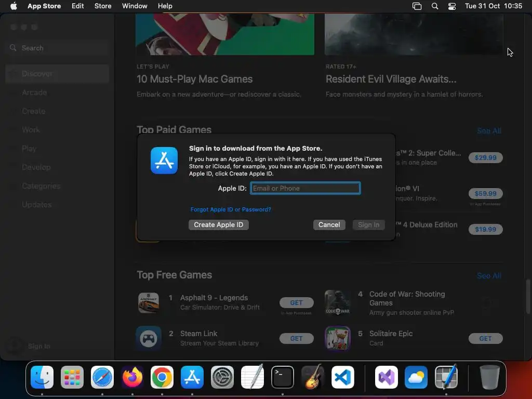Click Solitaire Epic app icon
Image resolution: width=532 pixels, height=399 pixels.
click(x=338, y=338)
